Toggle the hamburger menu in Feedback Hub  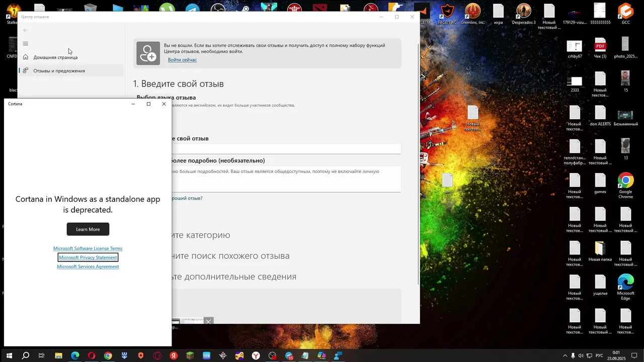(26, 44)
